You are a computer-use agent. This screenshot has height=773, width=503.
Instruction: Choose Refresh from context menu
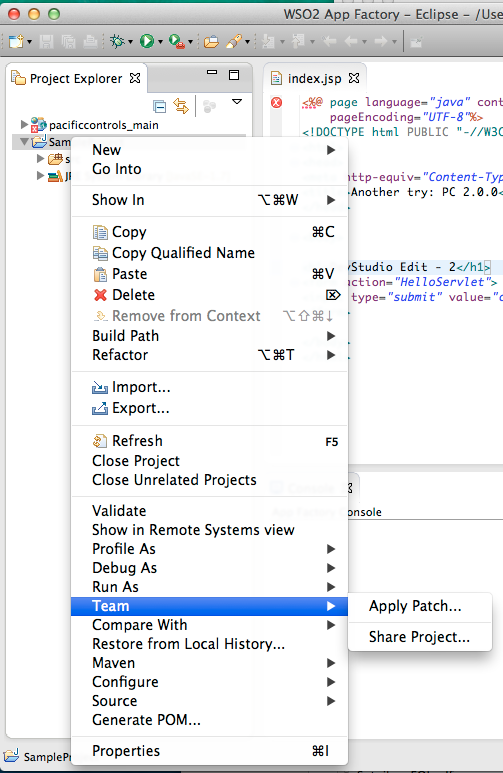coord(209,441)
